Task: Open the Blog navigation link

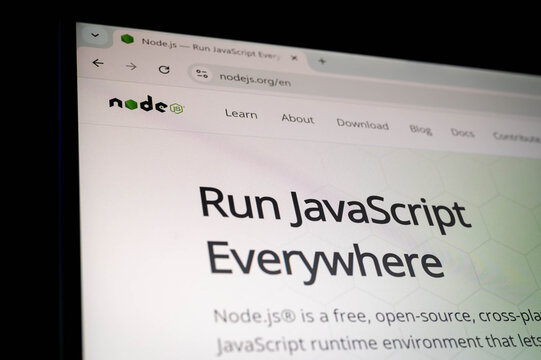Action: [421, 129]
